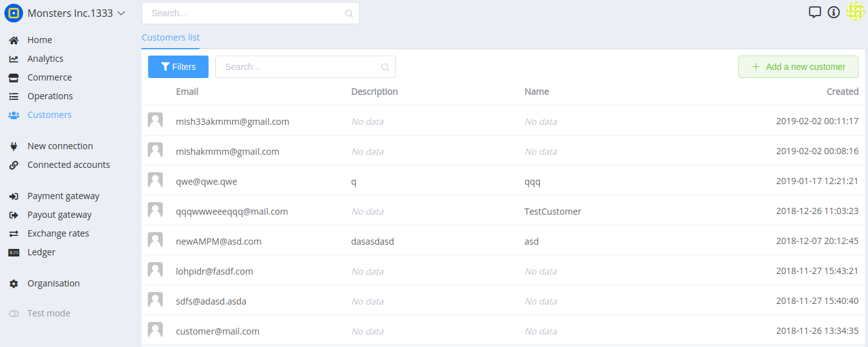Click the Home house icon
Viewport: 868px width, 347px height.
click(14, 40)
